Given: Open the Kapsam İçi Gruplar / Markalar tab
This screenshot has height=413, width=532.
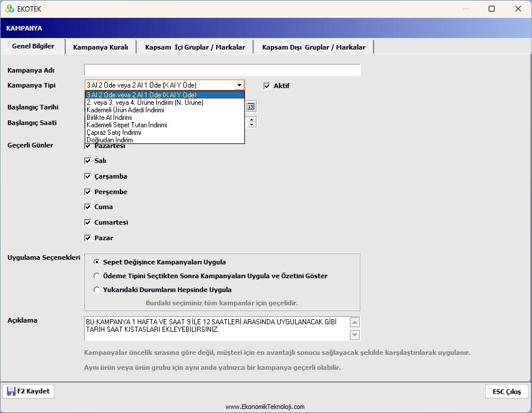Looking at the screenshot, I should pos(195,47).
